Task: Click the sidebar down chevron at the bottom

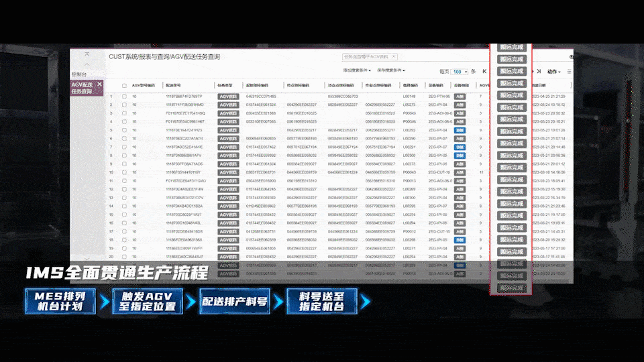Action: (87, 259)
